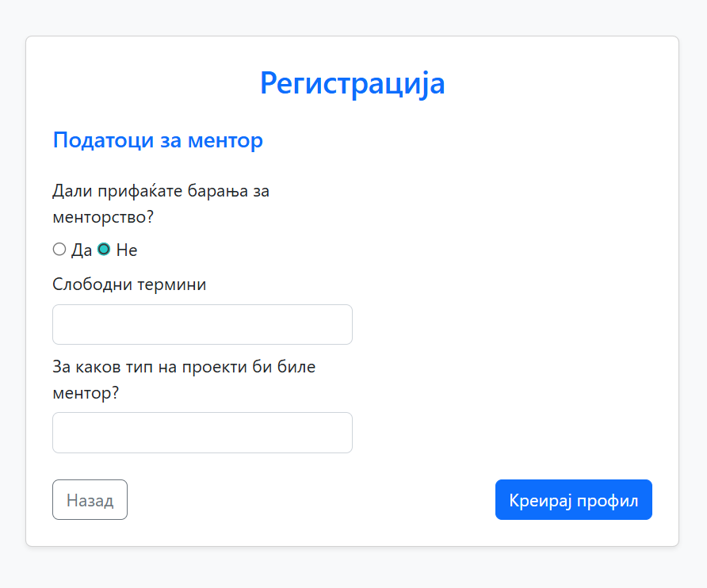Click the 'Не' label text
Viewport: 707px width, 588px height.
click(x=127, y=250)
